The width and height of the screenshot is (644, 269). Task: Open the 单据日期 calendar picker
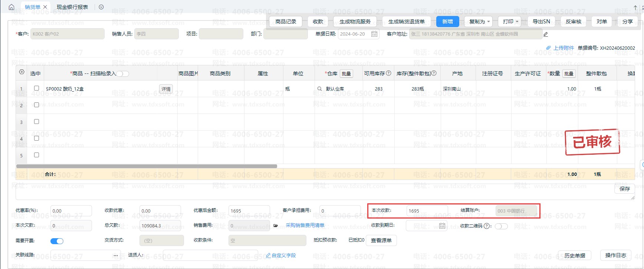(374, 34)
